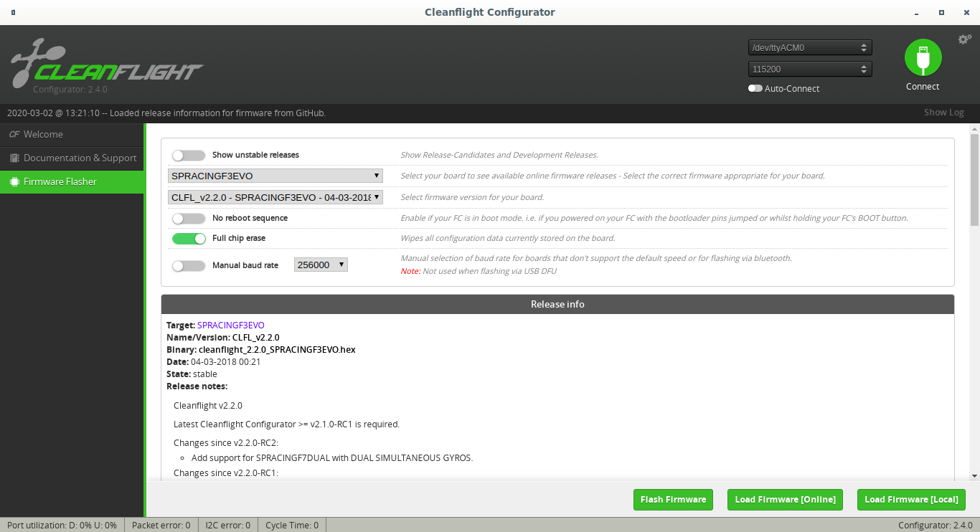The height and width of the screenshot is (532, 980).
Task: Click Load Firmware [Local] button
Action: (x=911, y=500)
